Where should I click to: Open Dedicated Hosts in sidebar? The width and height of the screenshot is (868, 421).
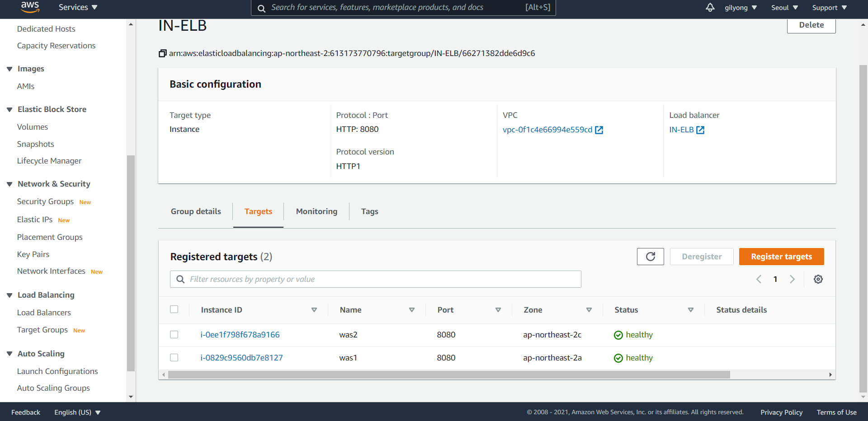46,29
